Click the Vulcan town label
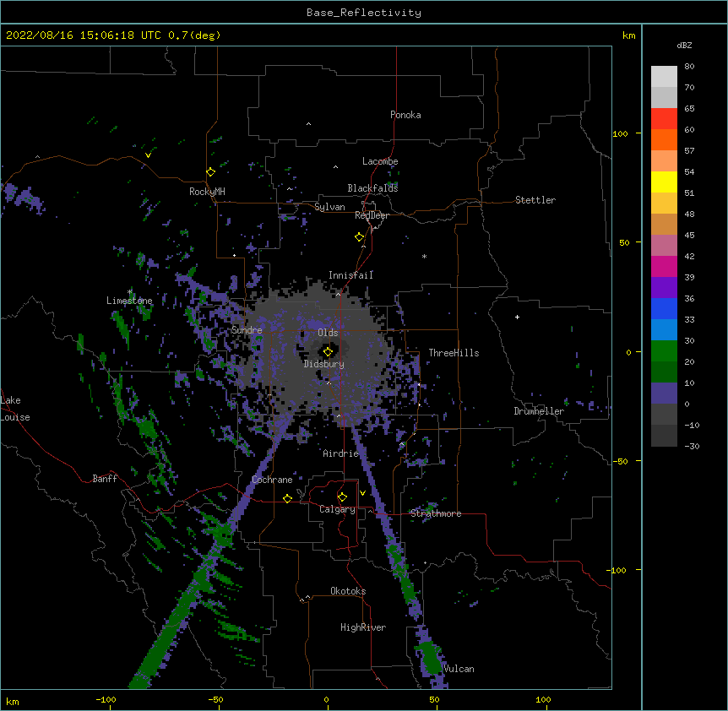This screenshot has height=711, width=728. [459, 669]
